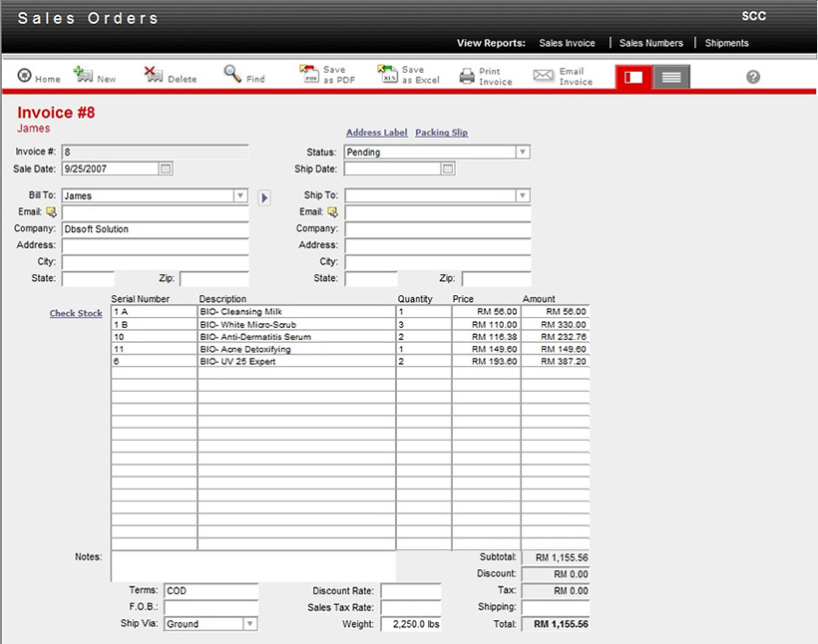Open the help question mark icon
This screenshot has width=818, height=644.
[753, 77]
